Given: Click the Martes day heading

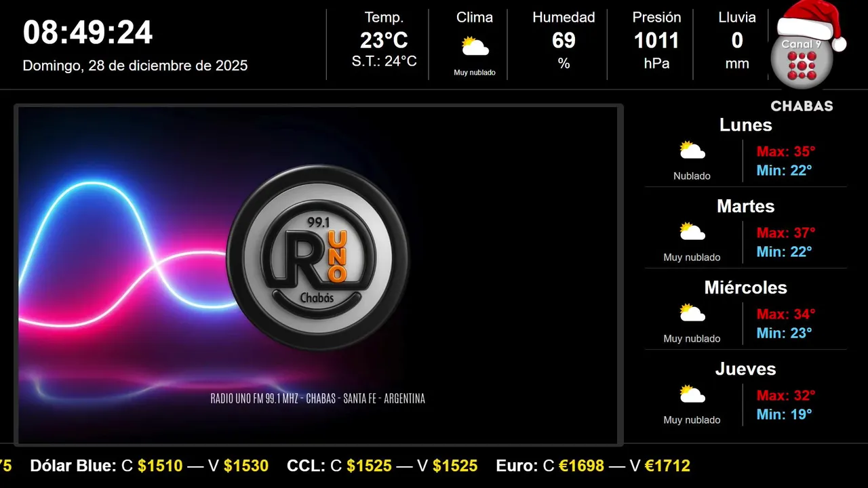Looking at the screenshot, I should click(x=745, y=206).
